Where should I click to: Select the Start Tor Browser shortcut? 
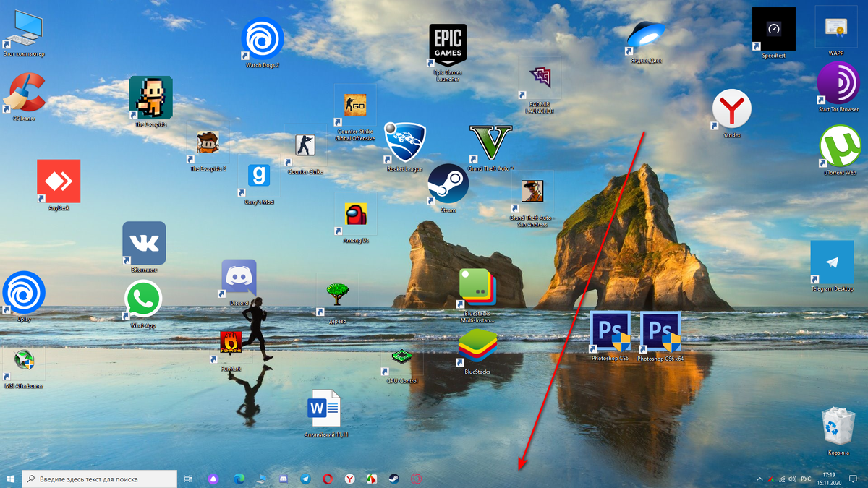[x=838, y=87]
